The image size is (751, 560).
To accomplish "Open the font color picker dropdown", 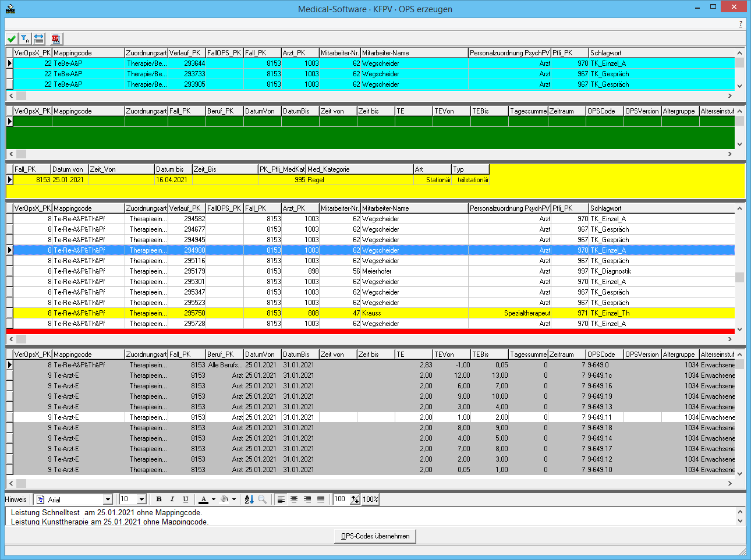I will [214, 499].
